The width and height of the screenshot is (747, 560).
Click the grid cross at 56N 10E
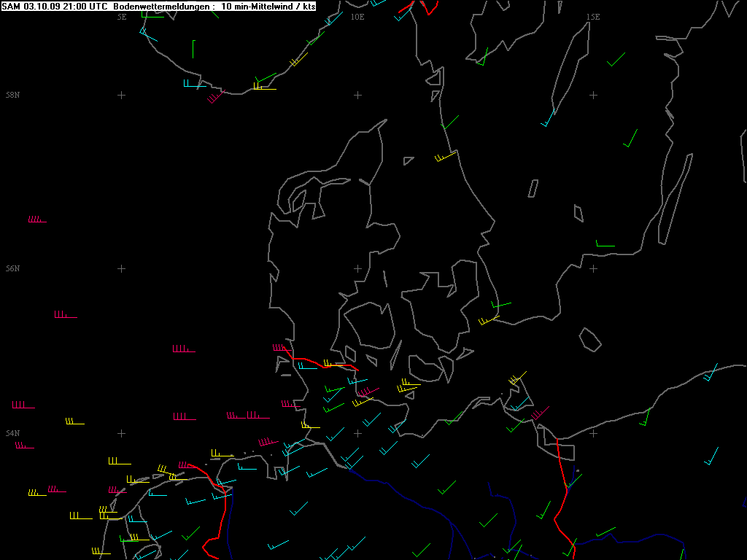[357, 268]
